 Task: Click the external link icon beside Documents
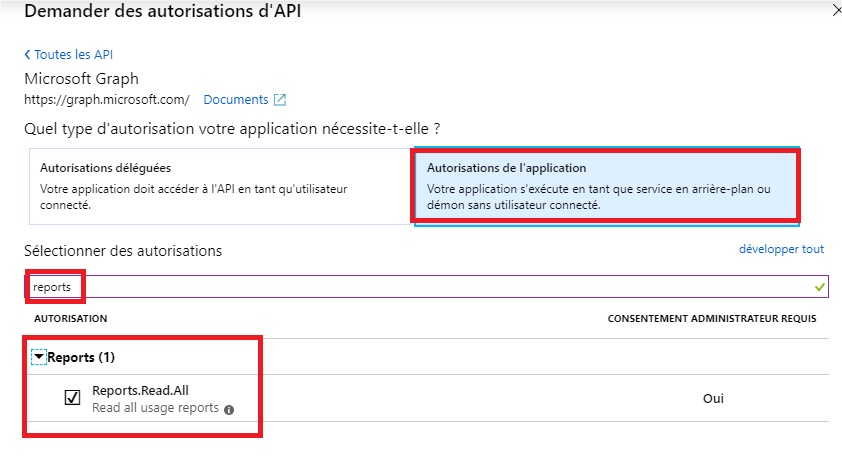tap(280, 100)
